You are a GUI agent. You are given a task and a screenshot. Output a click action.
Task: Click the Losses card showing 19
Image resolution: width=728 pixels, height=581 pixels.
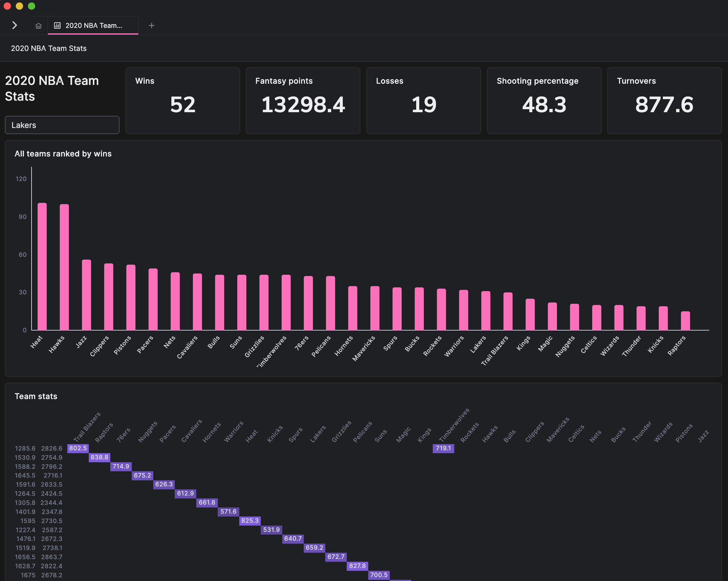tap(423, 101)
